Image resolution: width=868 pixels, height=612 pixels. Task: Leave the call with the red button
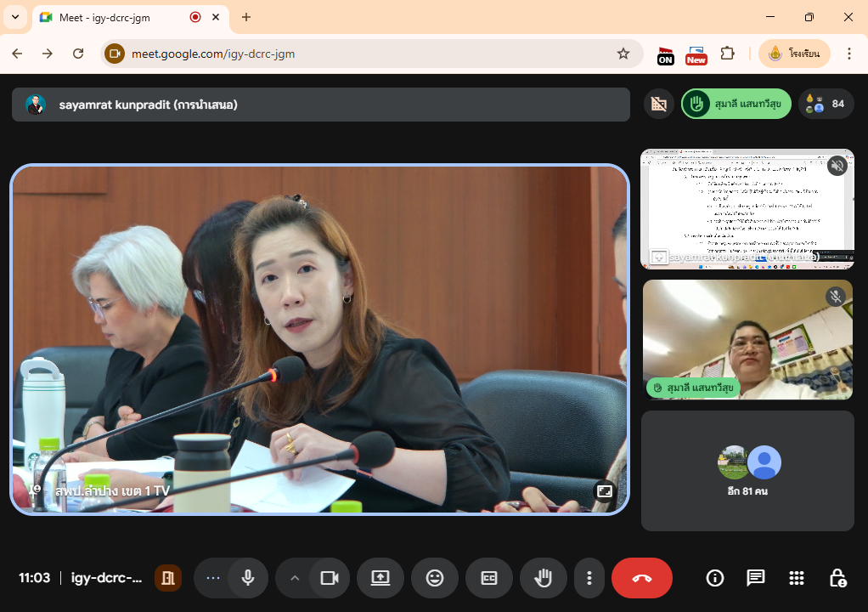tap(642, 578)
